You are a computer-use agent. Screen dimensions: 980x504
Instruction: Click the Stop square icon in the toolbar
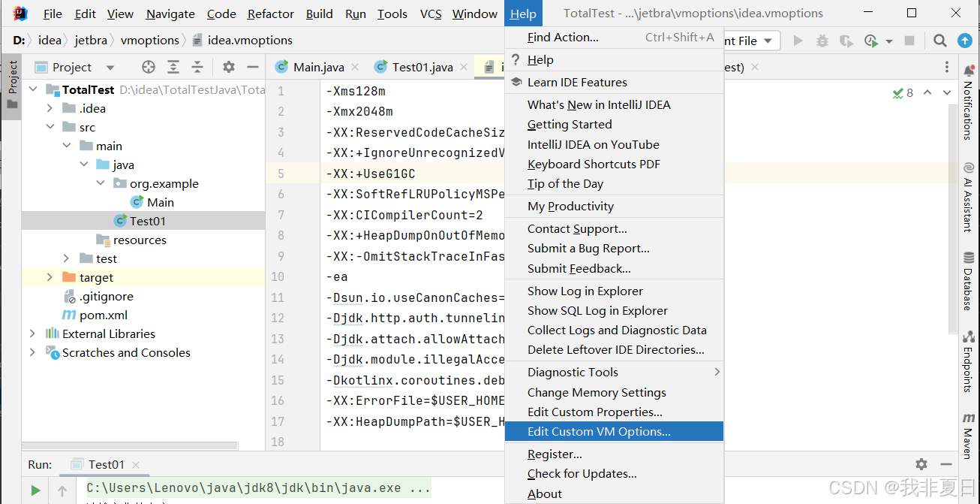click(x=909, y=41)
